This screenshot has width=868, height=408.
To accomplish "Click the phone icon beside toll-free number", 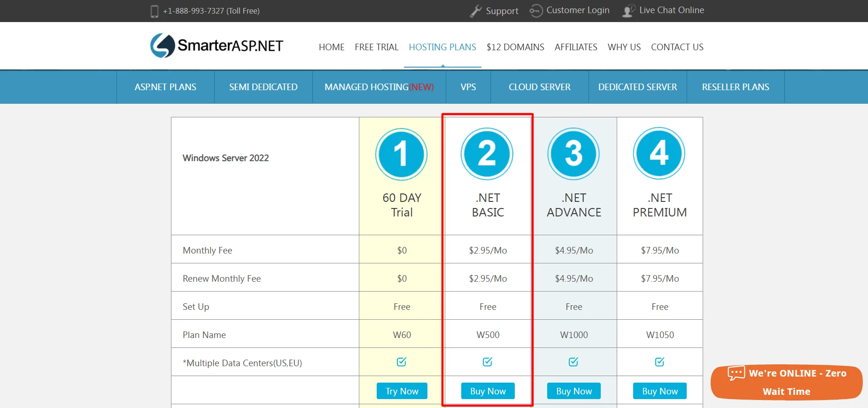I will tap(155, 11).
